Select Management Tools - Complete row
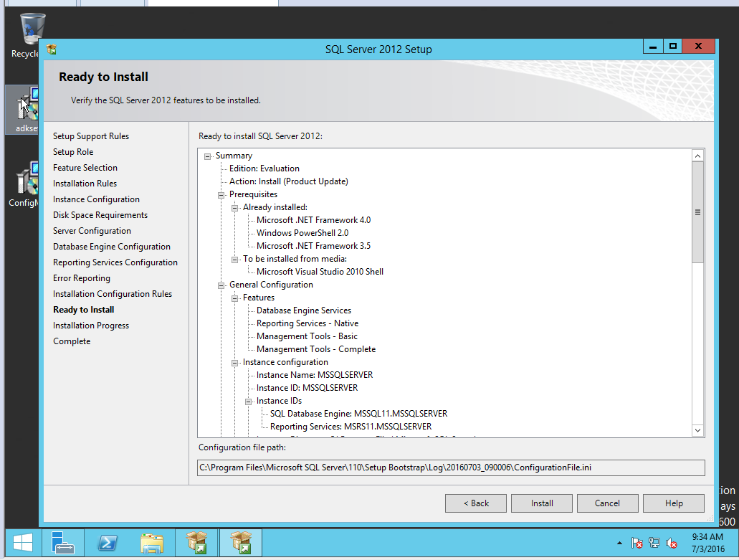 pyautogui.click(x=316, y=349)
